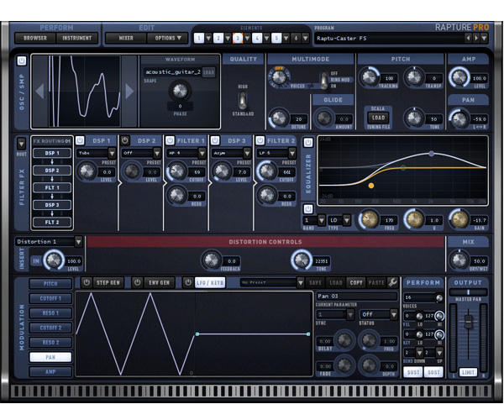Select the Amp modulation tab
Viewport: 504px width, 420px height.
click(50, 372)
